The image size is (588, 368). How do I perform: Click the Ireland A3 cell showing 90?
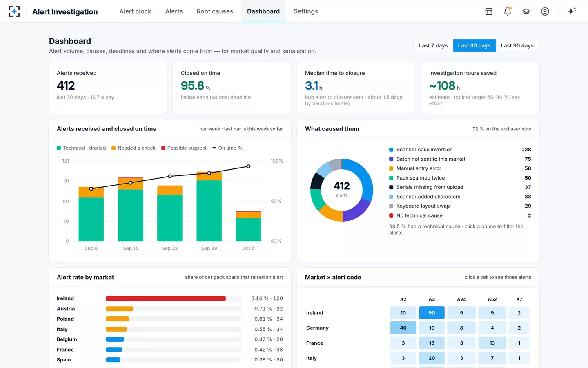click(x=432, y=313)
